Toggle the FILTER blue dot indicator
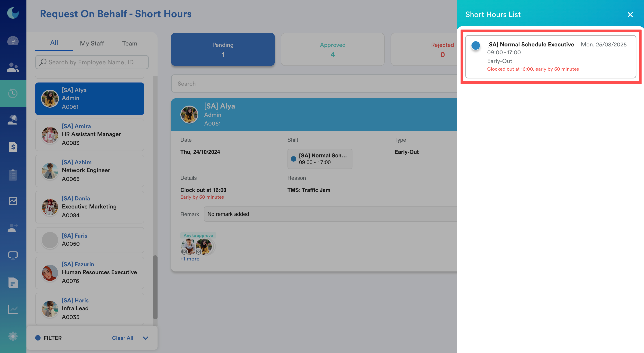Image resolution: width=644 pixels, height=353 pixels. pyautogui.click(x=38, y=338)
